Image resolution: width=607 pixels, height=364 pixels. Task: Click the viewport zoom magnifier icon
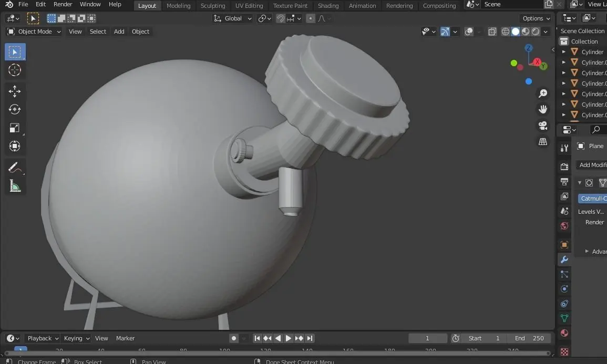click(x=543, y=93)
